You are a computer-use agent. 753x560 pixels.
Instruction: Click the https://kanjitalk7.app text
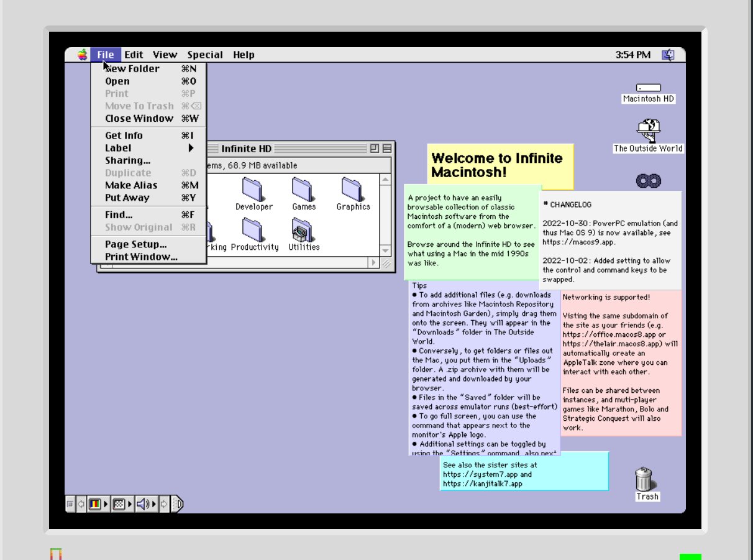tap(483, 484)
